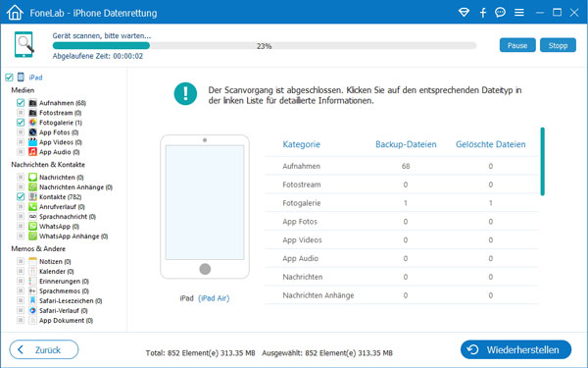Open the hamburger menu icon
Screen dimensions: 588x368
click(x=519, y=13)
